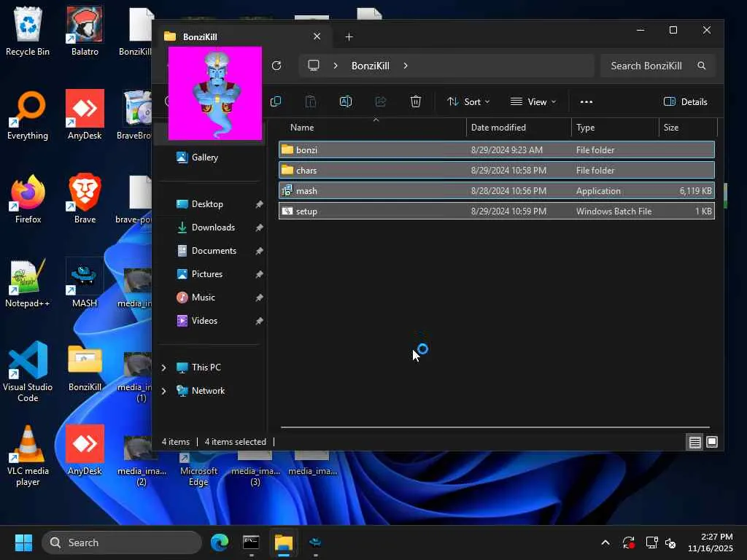
Task: Unpin Videos using its pin icon
Action: click(259, 321)
